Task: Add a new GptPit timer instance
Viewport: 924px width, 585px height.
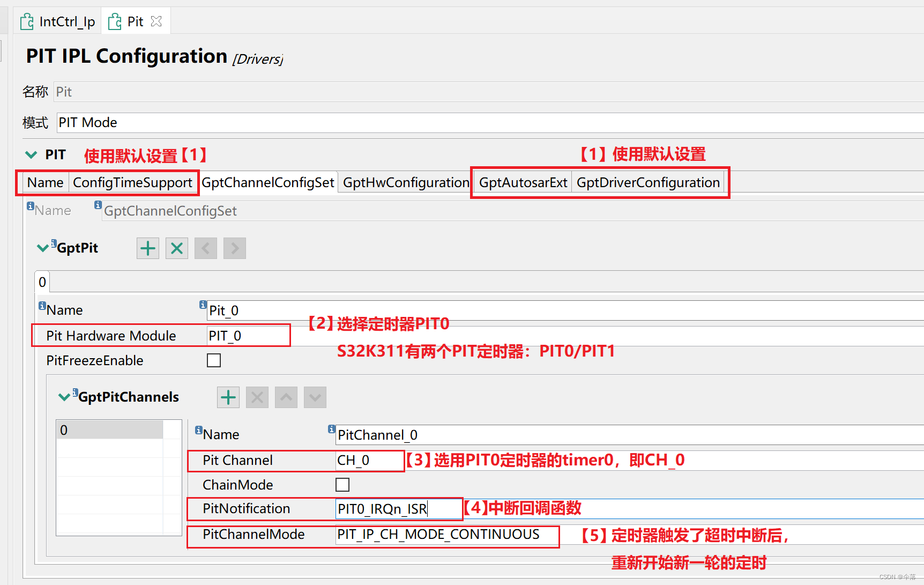Action: click(147, 248)
